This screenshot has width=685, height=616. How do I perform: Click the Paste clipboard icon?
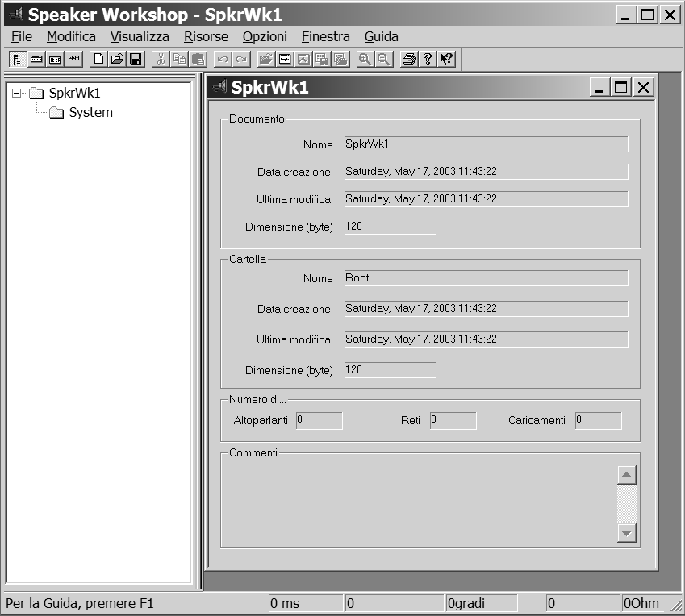[198, 59]
